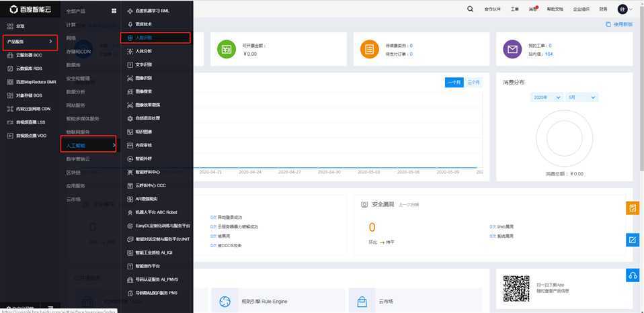This screenshot has height=313, width=644.
Task: Open 消息 notifications in the top navigation
Action: 533,9
